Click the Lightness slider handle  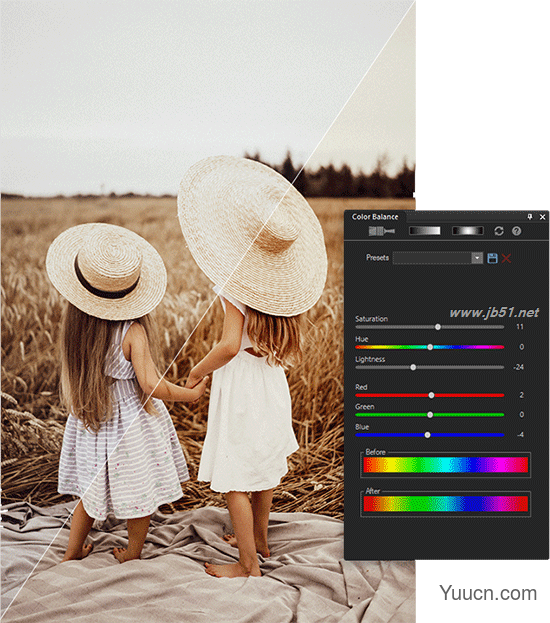click(413, 367)
